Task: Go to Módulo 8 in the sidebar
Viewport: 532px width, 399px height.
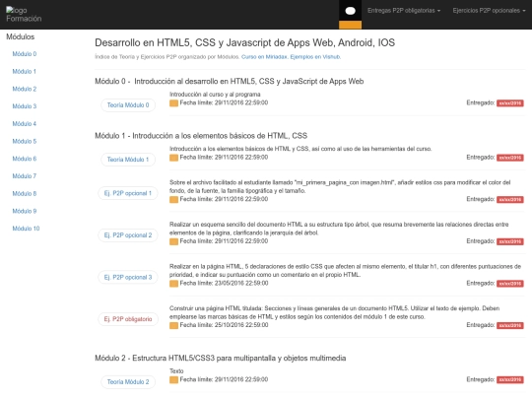Action: click(25, 194)
